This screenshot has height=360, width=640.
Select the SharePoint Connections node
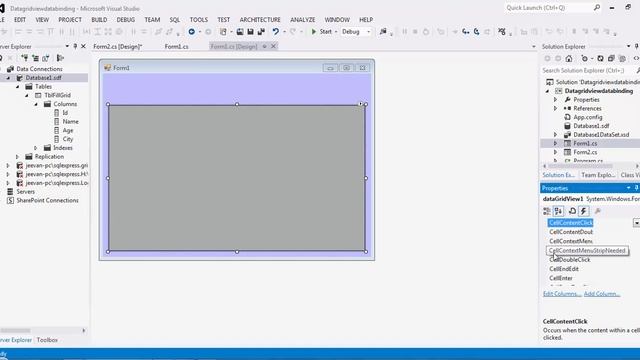point(47,200)
